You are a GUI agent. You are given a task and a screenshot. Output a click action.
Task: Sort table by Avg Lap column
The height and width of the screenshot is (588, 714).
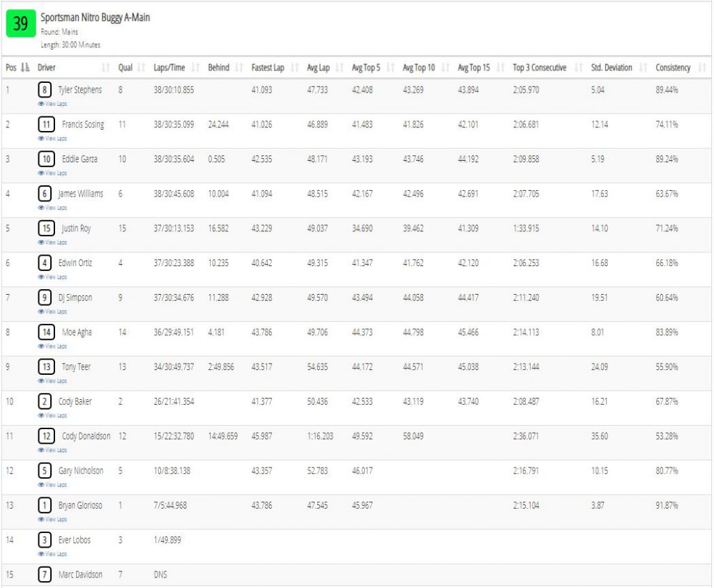pyautogui.click(x=325, y=68)
